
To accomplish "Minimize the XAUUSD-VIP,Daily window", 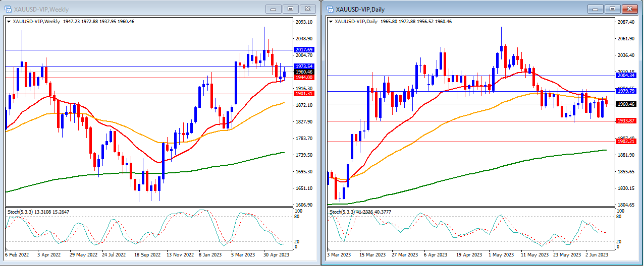I will tap(596, 9).
